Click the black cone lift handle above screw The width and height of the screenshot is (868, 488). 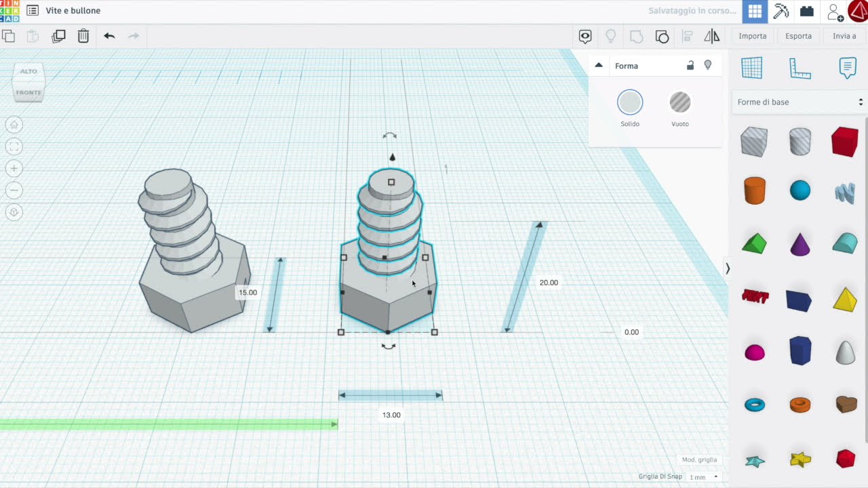[392, 157]
